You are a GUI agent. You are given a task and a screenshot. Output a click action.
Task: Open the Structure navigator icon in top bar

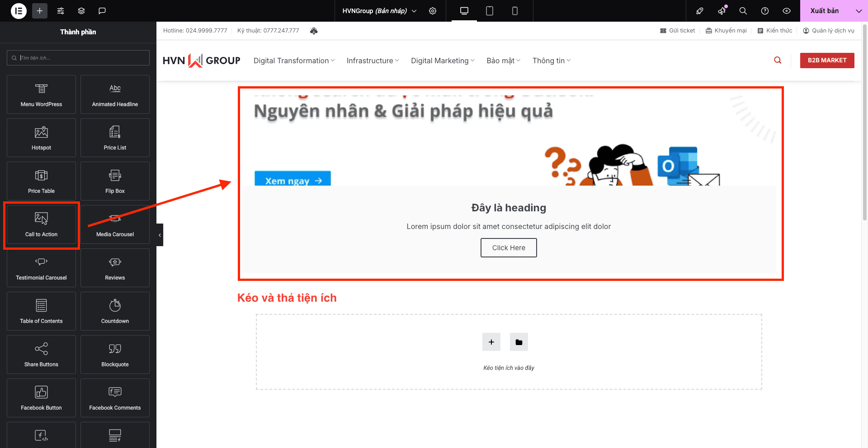pos(81,10)
